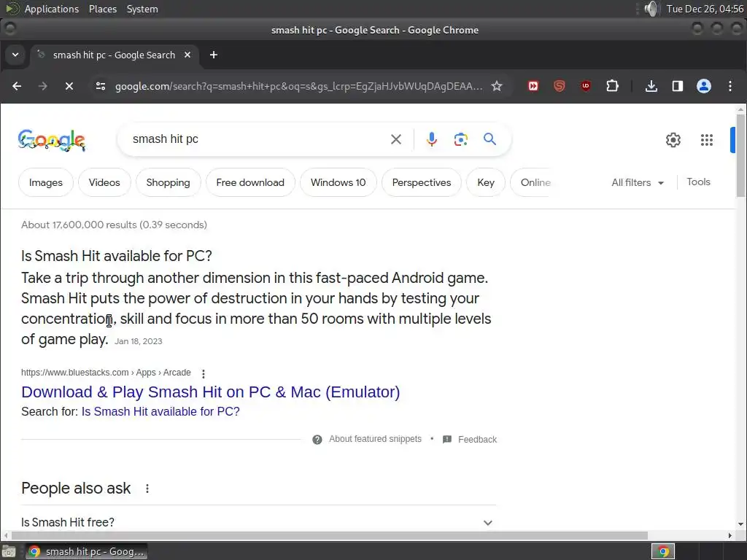Apply the Free download filter

pos(250,182)
